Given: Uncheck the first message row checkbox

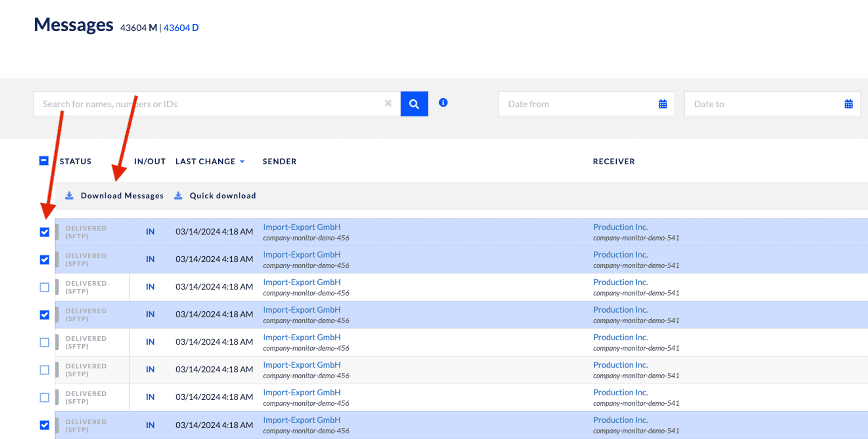Looking at the screenshot, I should [x=44, y=232].
